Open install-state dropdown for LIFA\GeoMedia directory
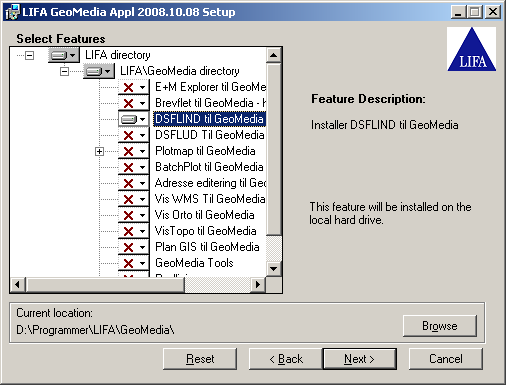506x385 pixels. click(x=99, y=71)
